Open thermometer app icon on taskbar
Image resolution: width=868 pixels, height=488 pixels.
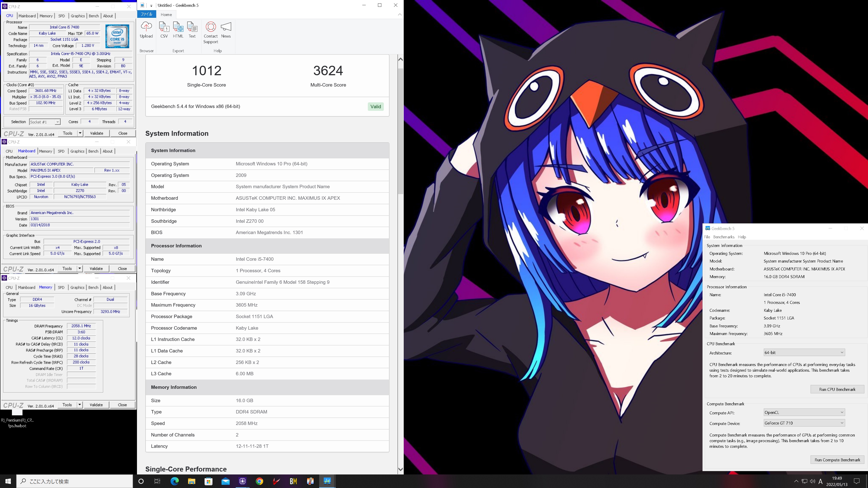tap(310, 481)
